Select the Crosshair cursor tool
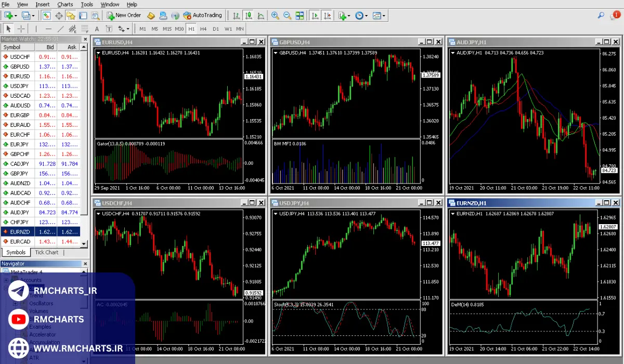The height and width of the screenshot is (364, 624). click(21, 29)
